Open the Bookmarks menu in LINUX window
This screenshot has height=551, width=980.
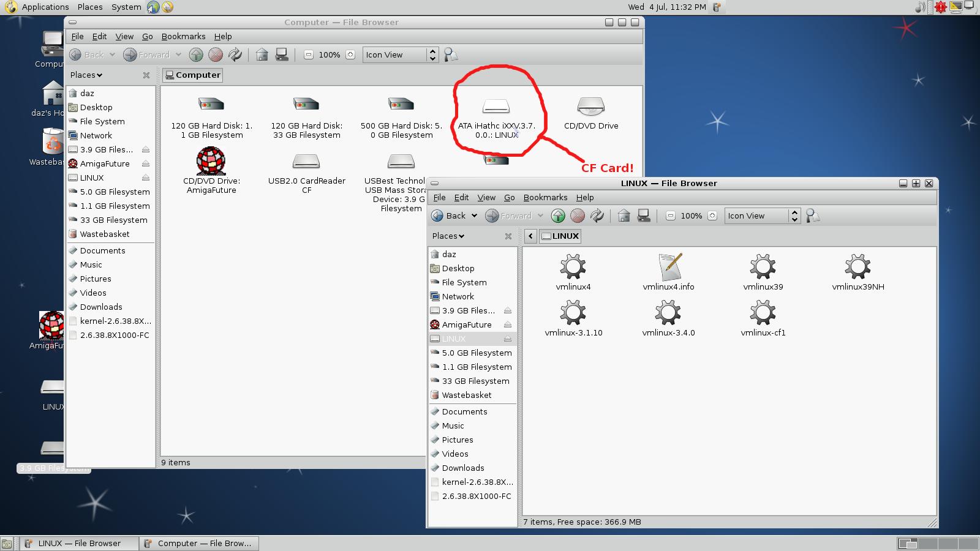click(x=545, y=198)
